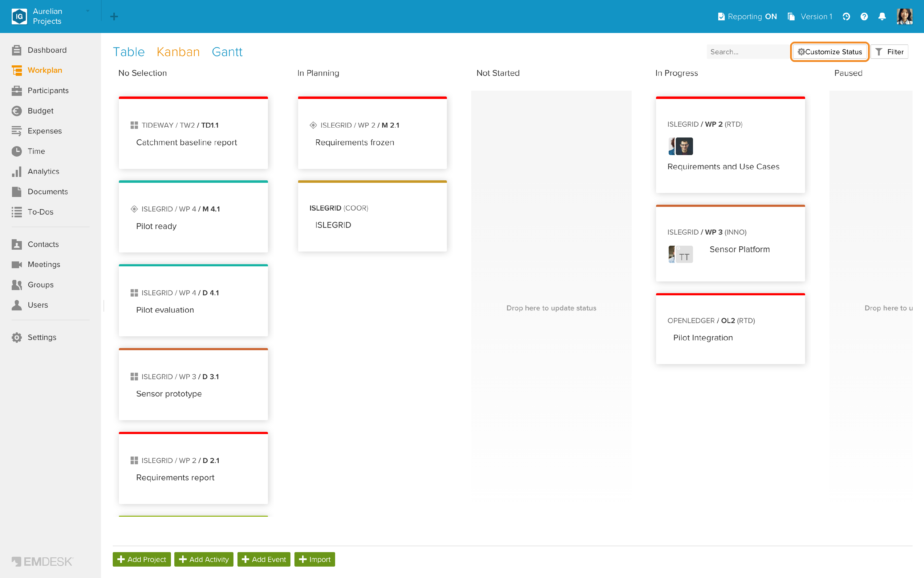Click the No Selection column header
The image size is (924, 578).
(142, 73)
